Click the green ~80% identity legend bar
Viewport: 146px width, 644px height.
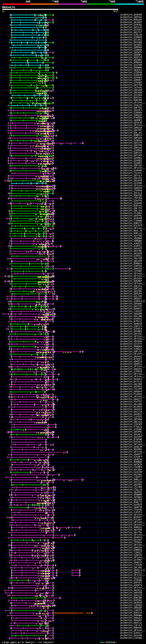(101, 4)
